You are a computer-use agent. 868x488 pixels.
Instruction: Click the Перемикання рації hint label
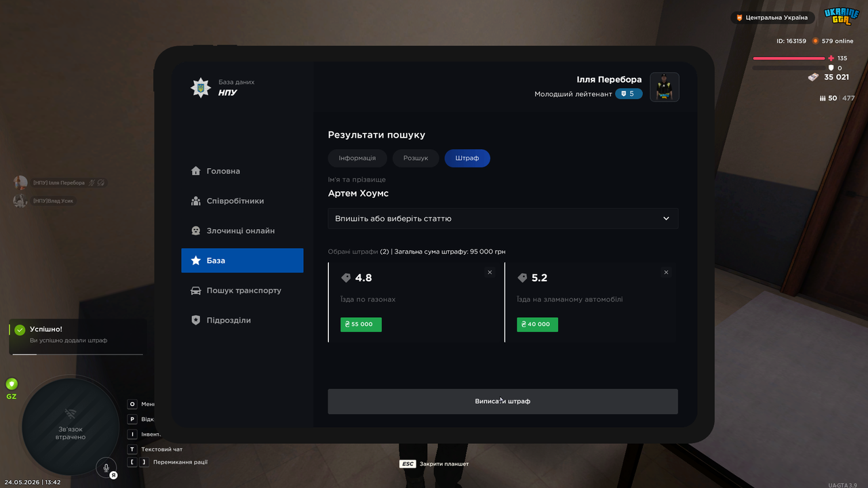(x=180, y=462)
